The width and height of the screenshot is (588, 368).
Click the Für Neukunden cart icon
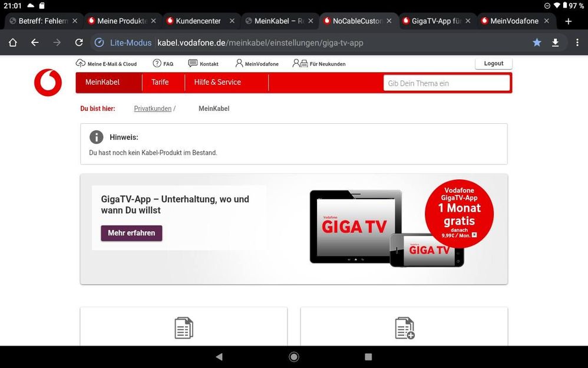(x=300, y=63)
